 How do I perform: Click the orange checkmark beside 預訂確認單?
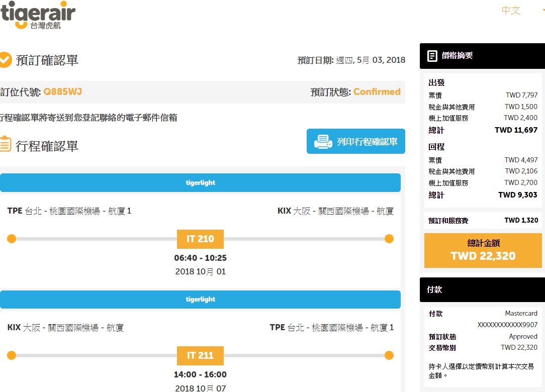tap(5, 60)
